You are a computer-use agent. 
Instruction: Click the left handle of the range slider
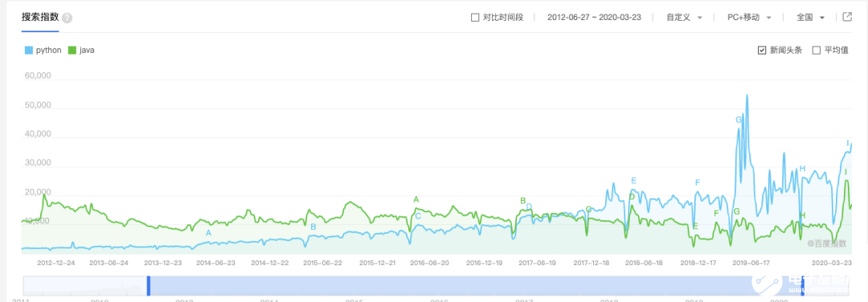[149, 285]
